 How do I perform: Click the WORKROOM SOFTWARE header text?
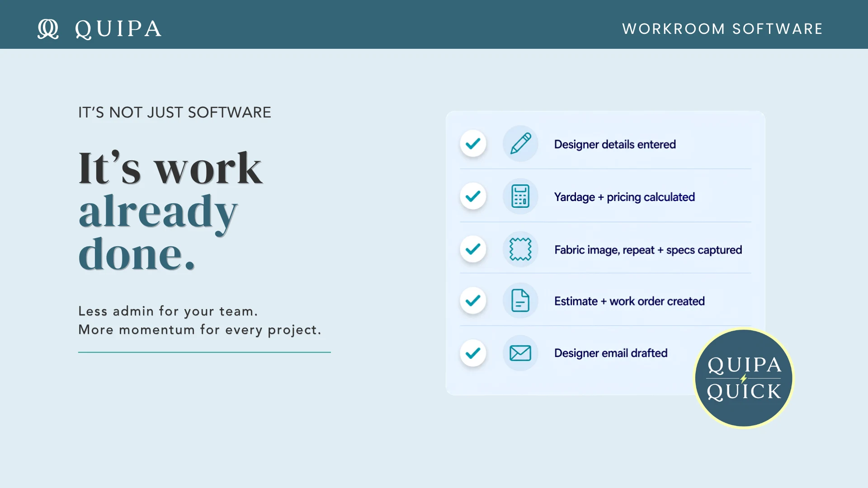[x=722, y=29]
